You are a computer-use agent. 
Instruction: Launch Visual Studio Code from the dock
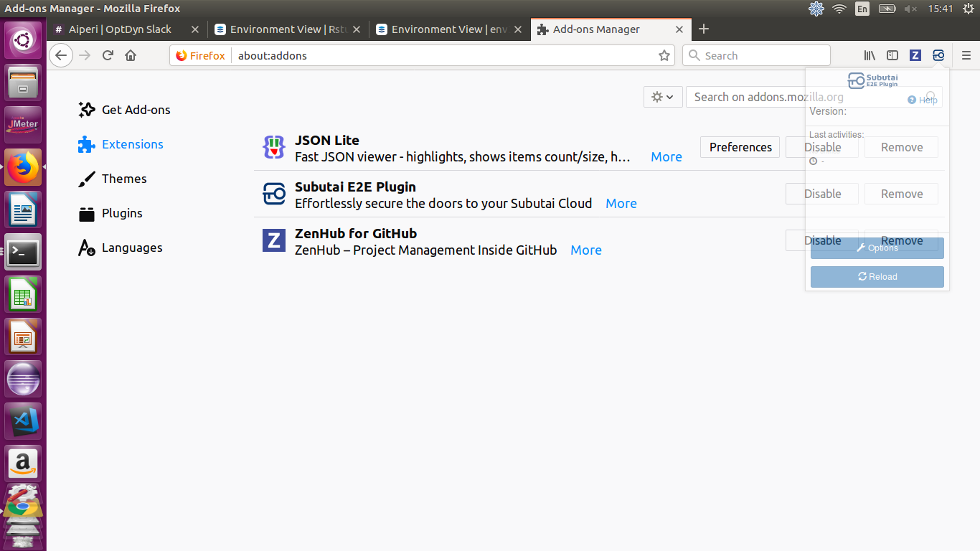coord(24,421)
